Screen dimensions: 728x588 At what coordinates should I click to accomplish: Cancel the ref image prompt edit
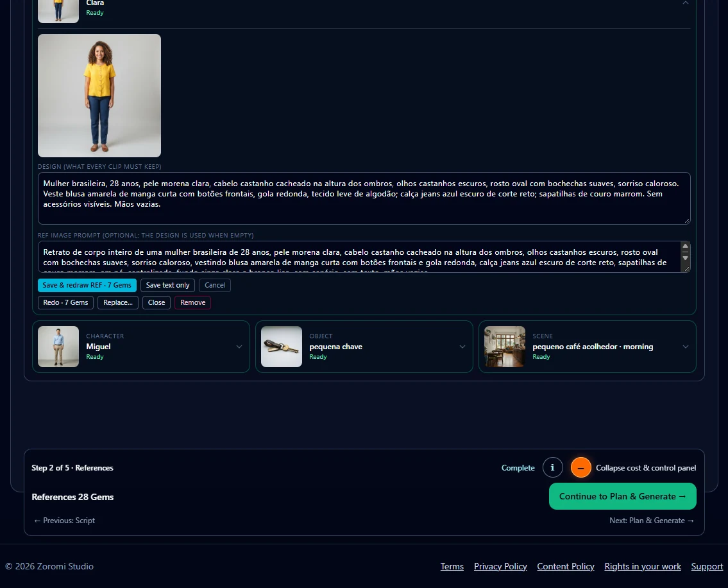click(x=215, y=286)
